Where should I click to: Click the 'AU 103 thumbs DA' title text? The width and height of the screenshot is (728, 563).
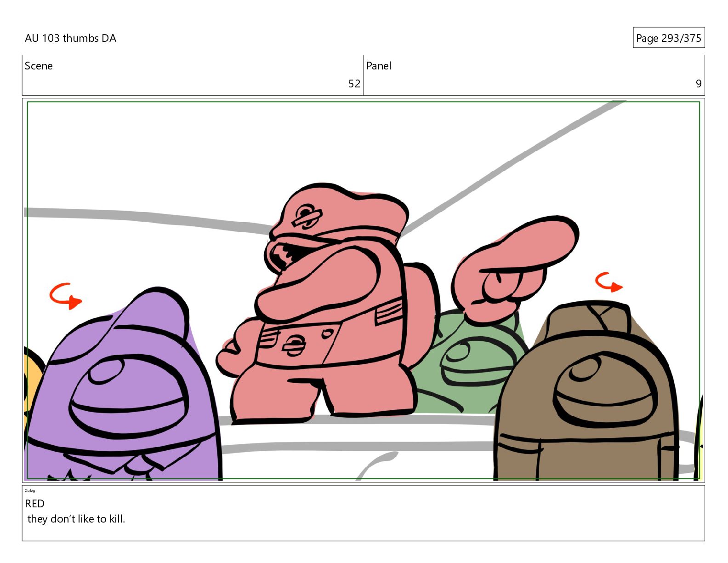(x=70, y=38)
